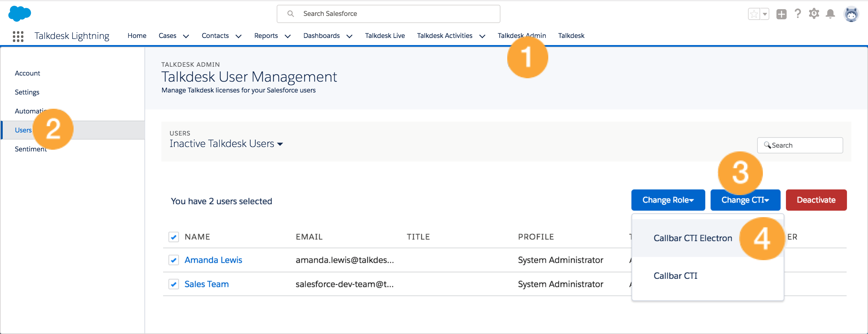This screenshot has width=868, height=334.
Task: Uncheck the Amanda Lewis row checkbox
Action: pos(174,260)
